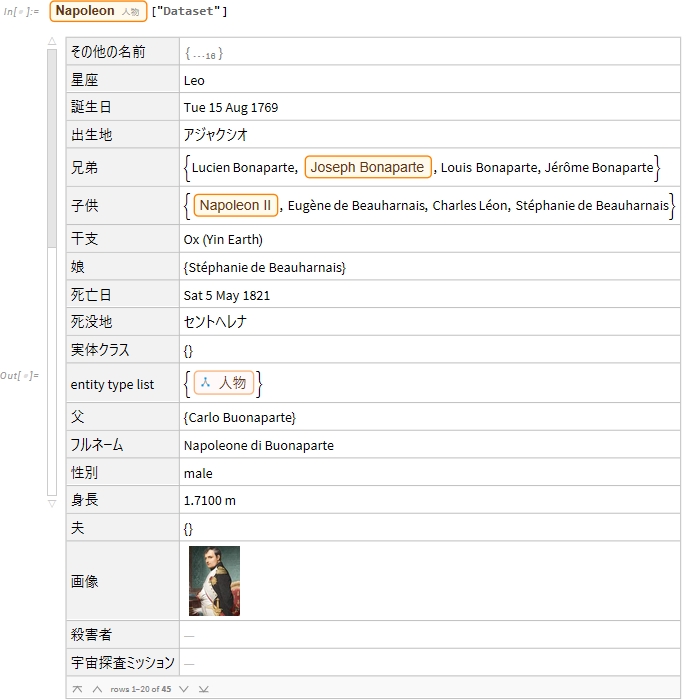Screen dimensions: 682x700
Task: Open the Napoleon II entity
Action: click(235, 205)
